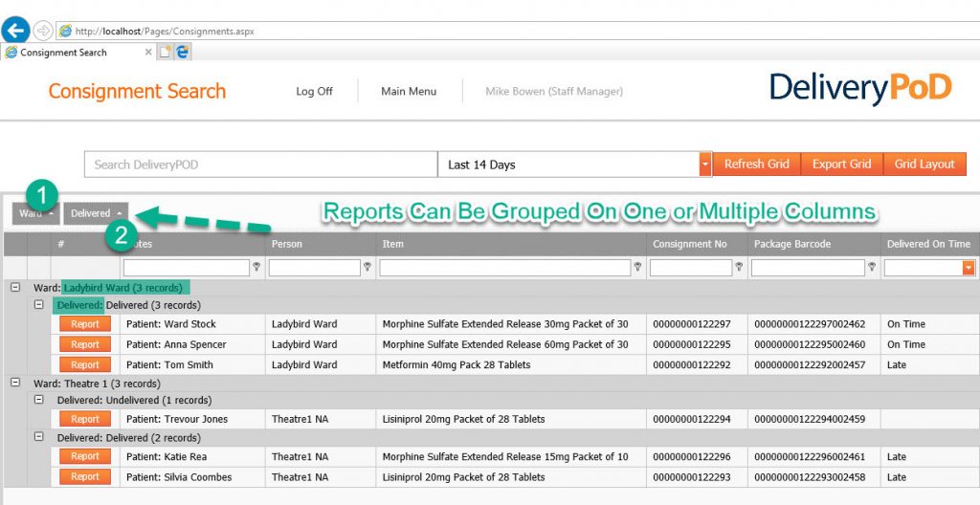Click the Person column filter input
The width and height of the screenshot is (980, 505).
[x=314, y=268]
